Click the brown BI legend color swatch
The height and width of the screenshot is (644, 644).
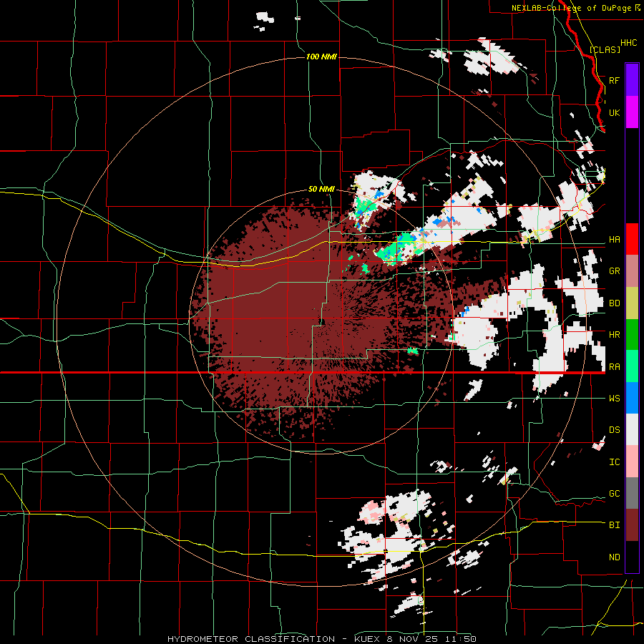tap(632, 525)
